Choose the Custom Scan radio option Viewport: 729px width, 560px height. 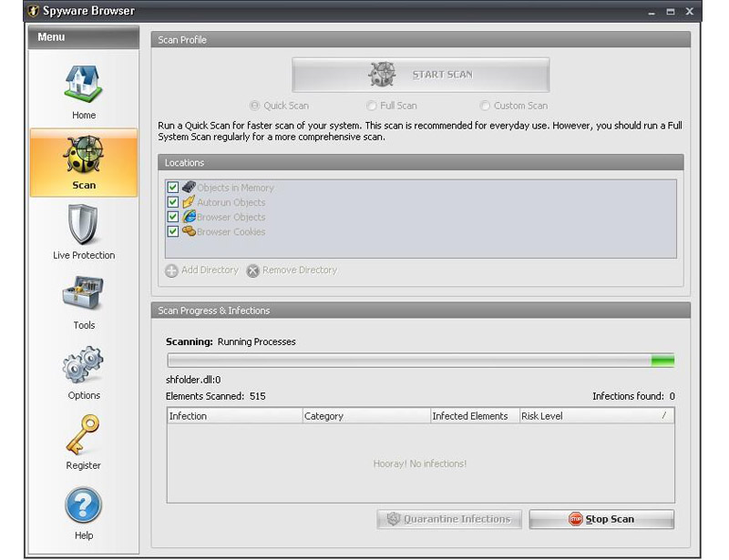pyautogui.click(x=486, y=106)
